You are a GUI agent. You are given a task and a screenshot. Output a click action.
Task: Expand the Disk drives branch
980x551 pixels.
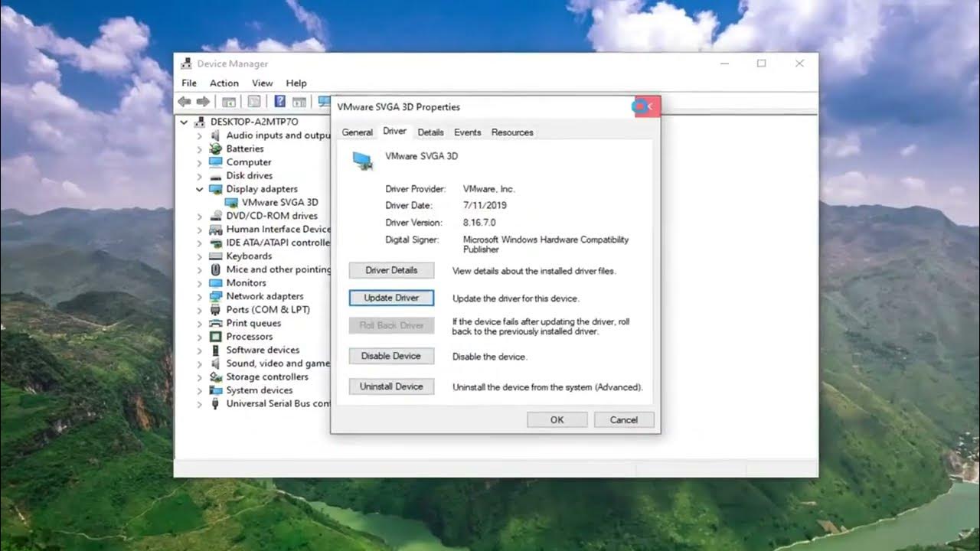tap(200, 175)
